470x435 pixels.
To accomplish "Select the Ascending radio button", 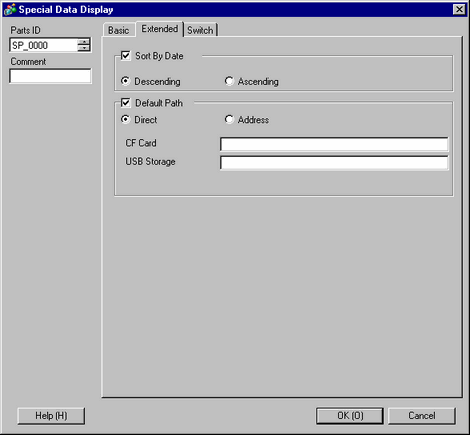I will pyautogui.click(x=229, y=81).
